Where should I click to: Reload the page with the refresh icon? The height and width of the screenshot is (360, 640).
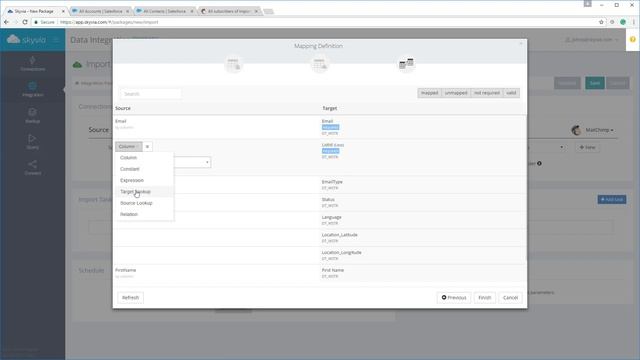point(25,22)
